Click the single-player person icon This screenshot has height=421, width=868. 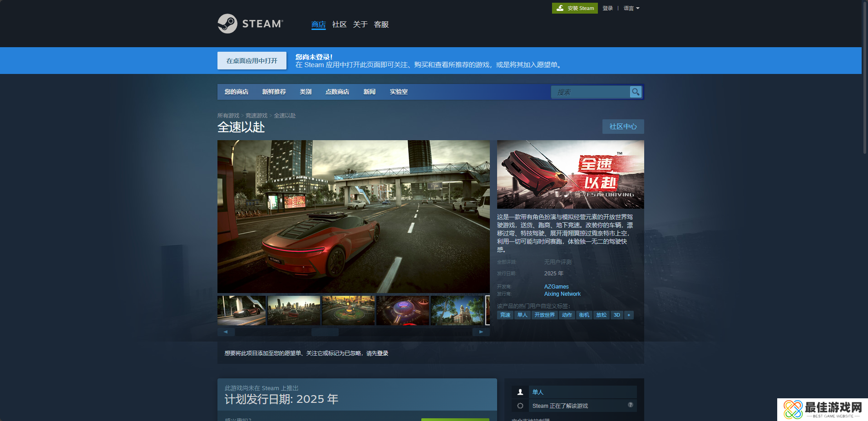pos(520,392)
